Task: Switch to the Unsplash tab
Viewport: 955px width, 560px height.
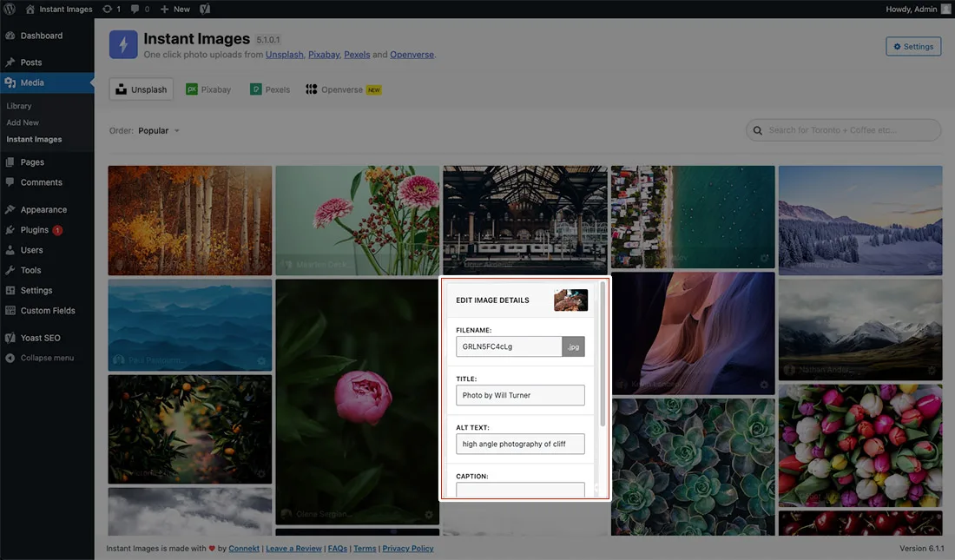Action: [x=142, y=89]
